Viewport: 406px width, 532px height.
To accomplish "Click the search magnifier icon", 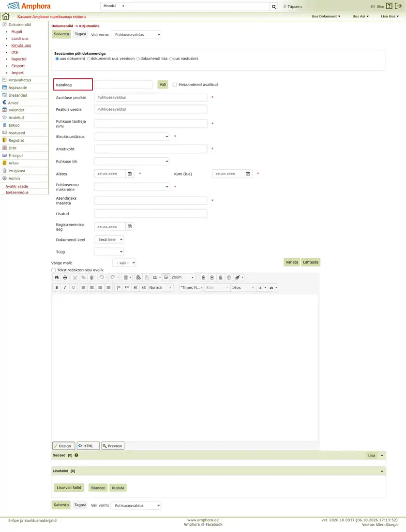I will [x=274, y=6].
